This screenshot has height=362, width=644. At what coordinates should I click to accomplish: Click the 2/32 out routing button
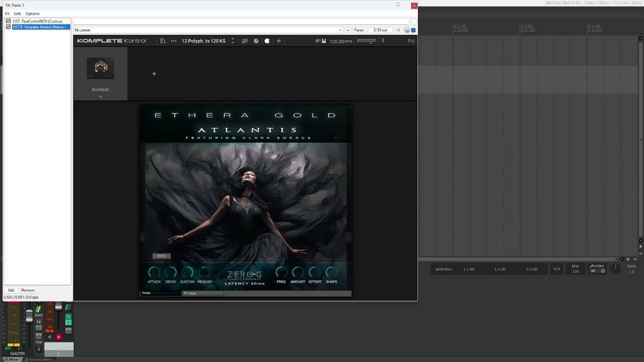point(380,30)
